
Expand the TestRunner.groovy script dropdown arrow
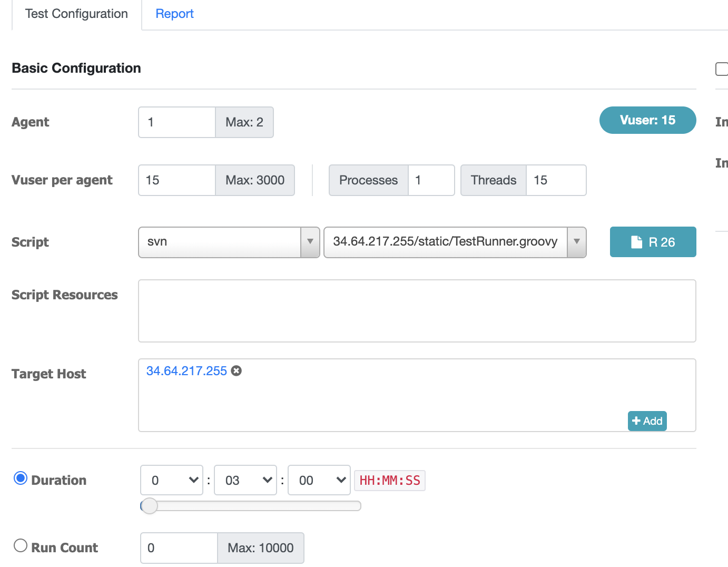(577, 242)
